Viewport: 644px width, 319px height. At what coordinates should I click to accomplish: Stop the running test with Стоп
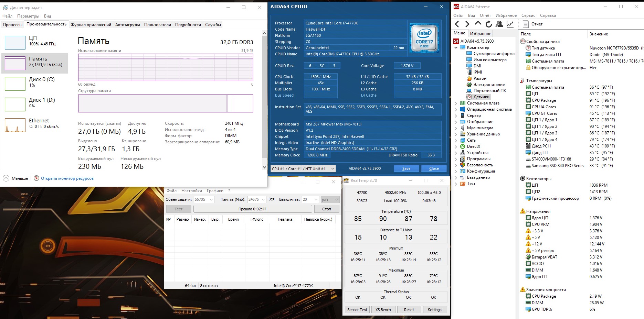click(327, 209)
